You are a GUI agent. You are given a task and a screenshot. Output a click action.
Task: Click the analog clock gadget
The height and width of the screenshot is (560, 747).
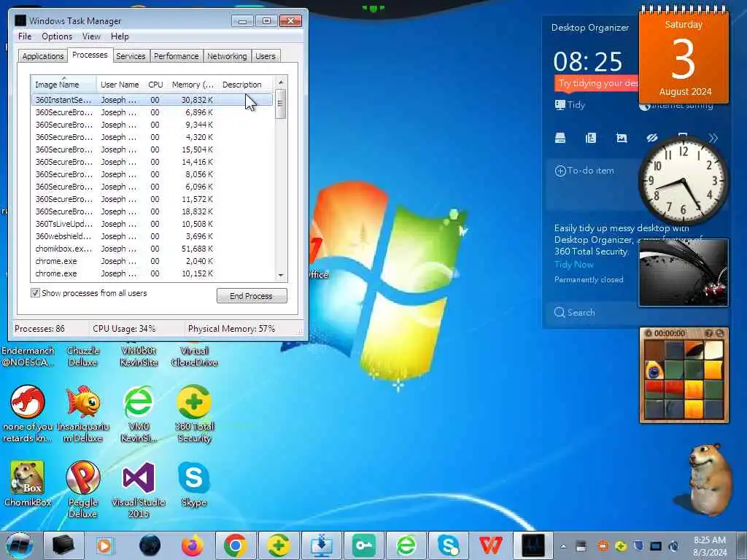click(683, 180)
